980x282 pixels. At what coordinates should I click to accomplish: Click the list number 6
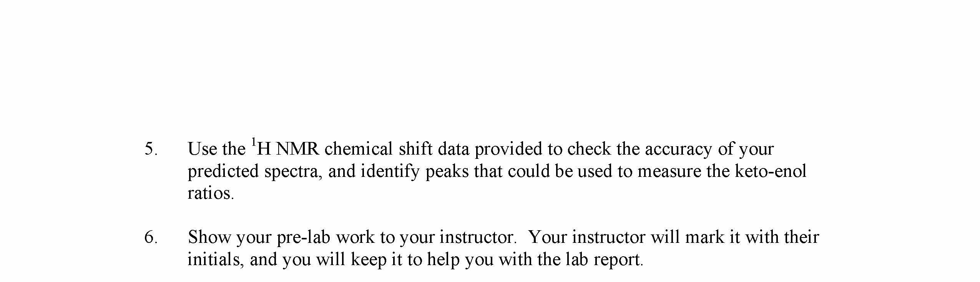coord(150,238)
